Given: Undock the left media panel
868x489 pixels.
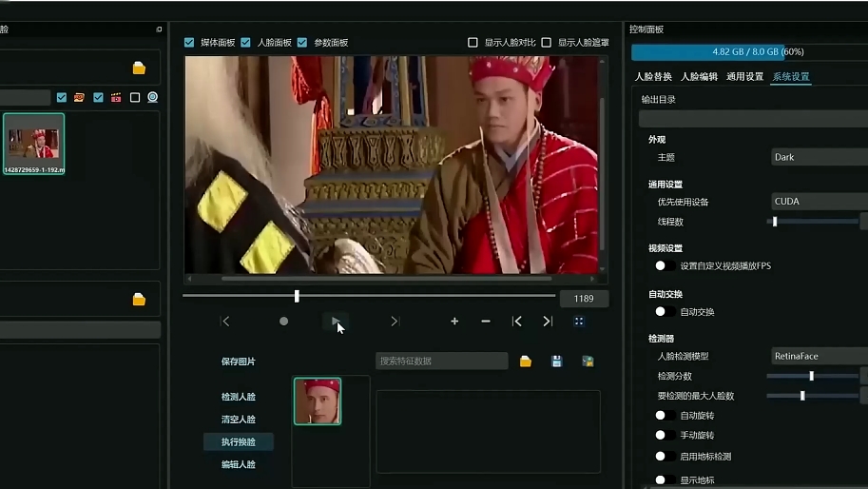Looking at the screenshot, I should click(x=159, y=29).
